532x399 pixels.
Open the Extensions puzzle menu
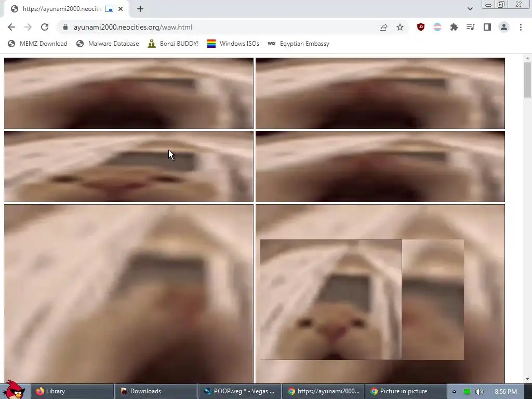click(x=454, y=27)
